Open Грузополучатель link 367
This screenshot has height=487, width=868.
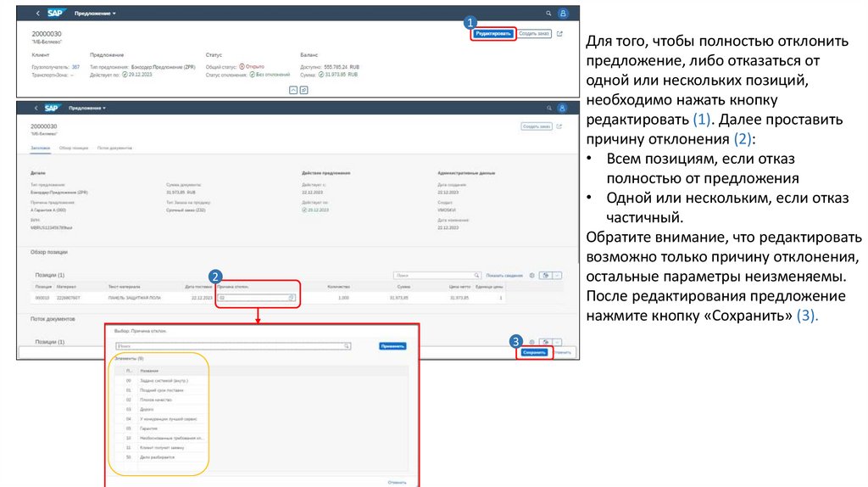pyautogui.click(x=75, y=67)
